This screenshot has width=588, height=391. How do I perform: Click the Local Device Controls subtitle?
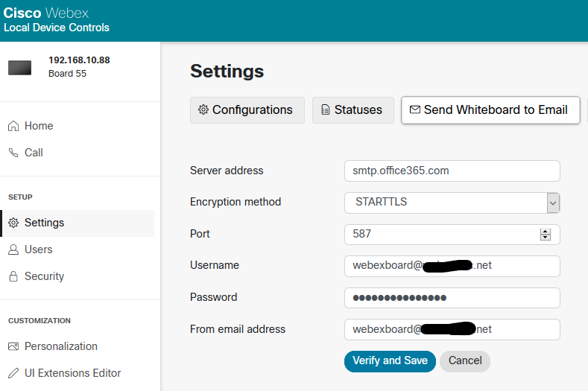pyautogui.click(x=57, y=28)
